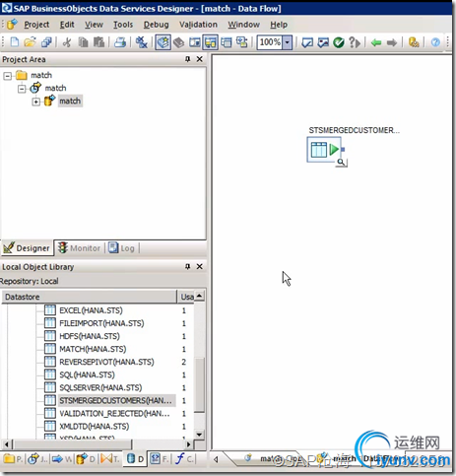Open the Debug menu
Image resolution: width=456 pixels, height=476 pixels.
coord(157,25)
